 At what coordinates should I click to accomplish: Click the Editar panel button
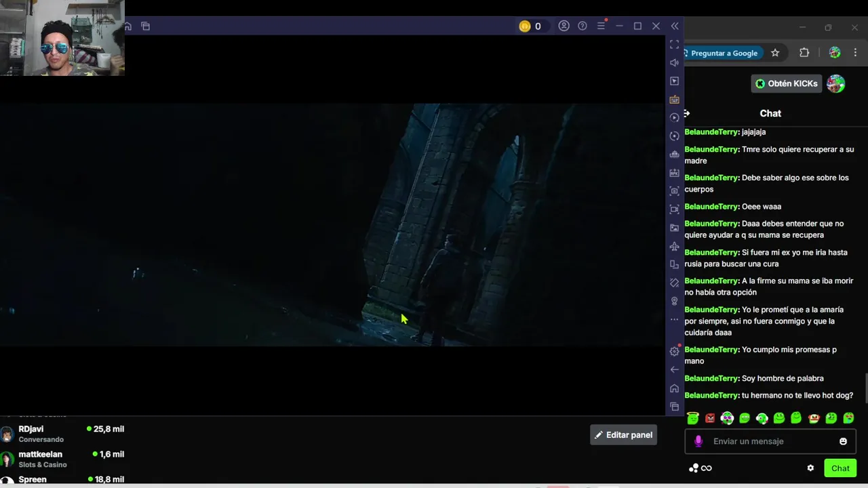point(623,435)
